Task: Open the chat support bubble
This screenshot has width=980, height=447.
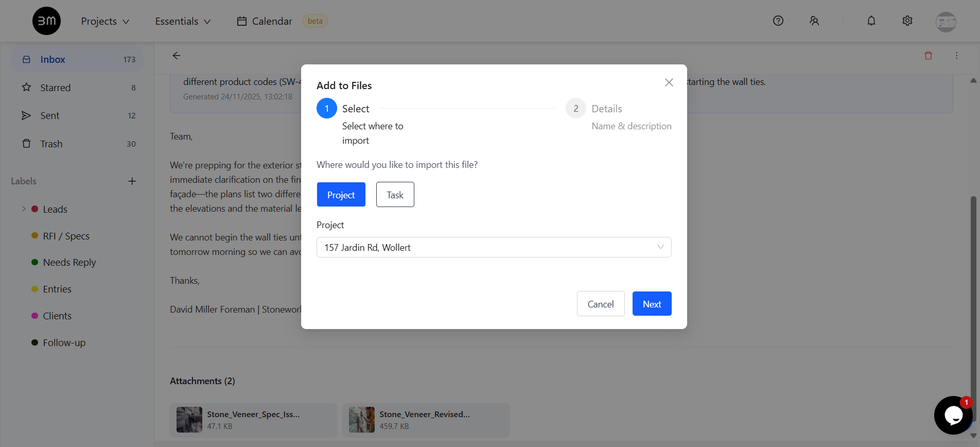Action: point(953,415)
